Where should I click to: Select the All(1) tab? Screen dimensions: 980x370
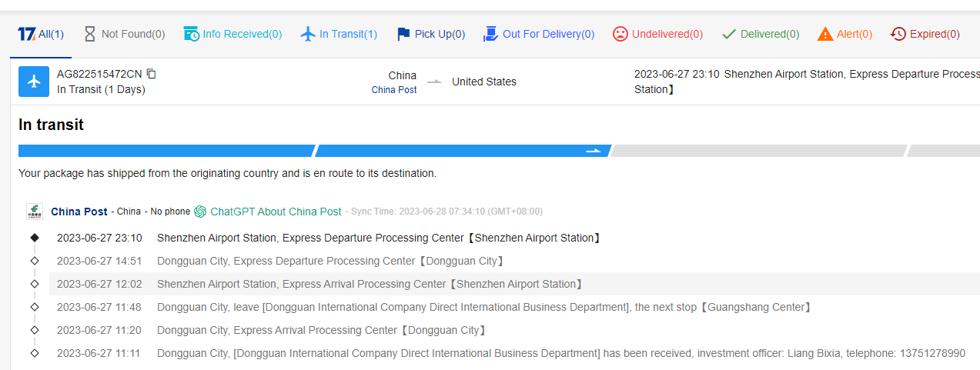tap(41, 34)
